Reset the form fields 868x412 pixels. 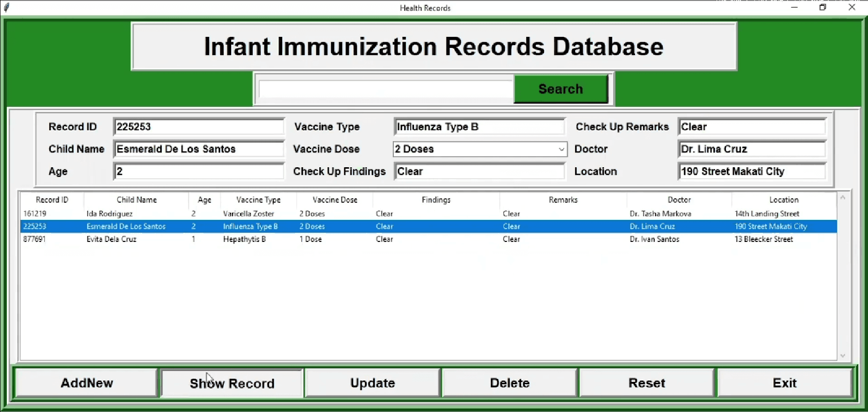pyautogui.click(x=646, y=383)
